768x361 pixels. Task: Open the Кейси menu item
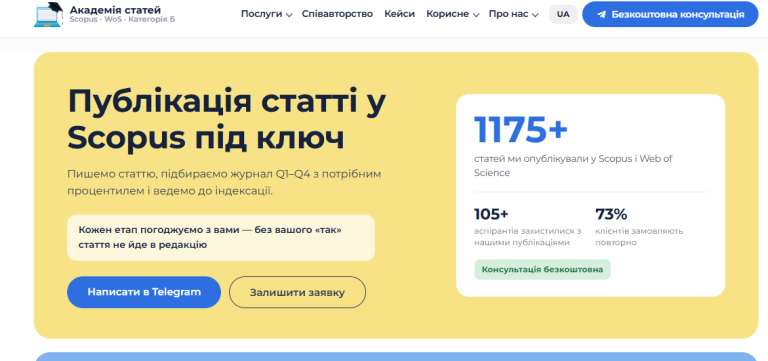(399, 14)
